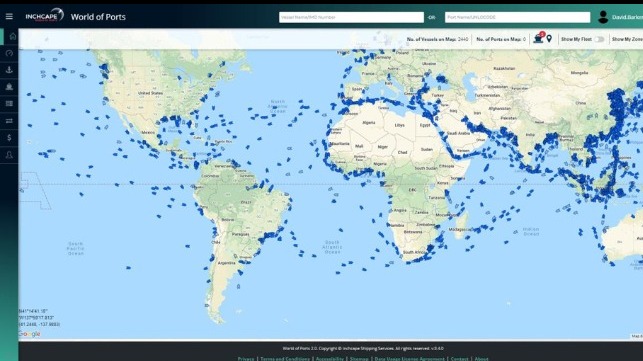Open the Accessibility footer link
643x361 pixels.
(330, 359)
